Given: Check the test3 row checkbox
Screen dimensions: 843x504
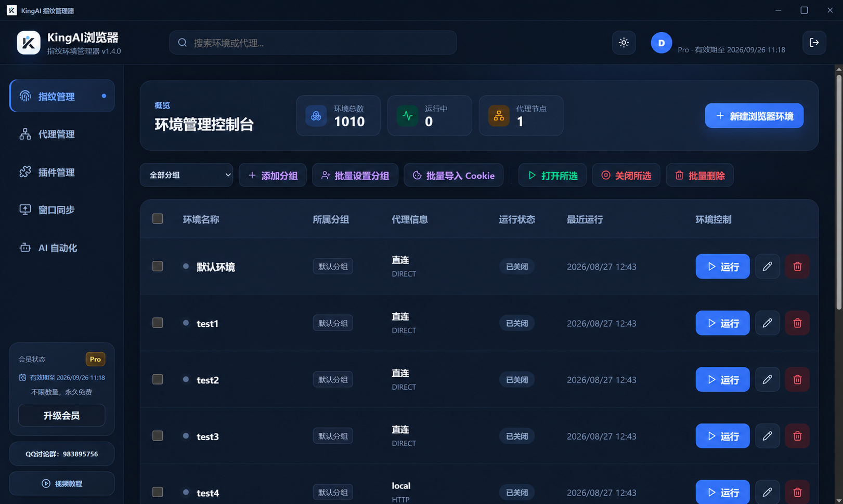Looking at the screenshot, I should point(158,435).
